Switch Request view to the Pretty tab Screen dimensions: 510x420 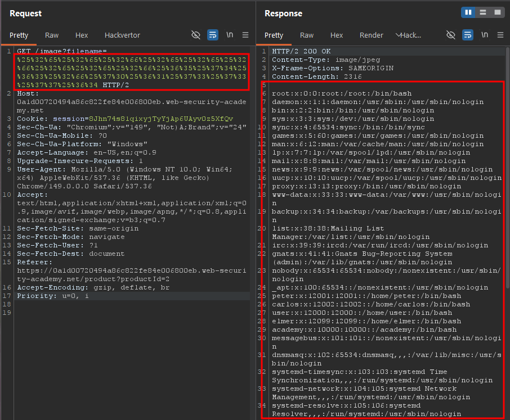(x=19, y=35)
